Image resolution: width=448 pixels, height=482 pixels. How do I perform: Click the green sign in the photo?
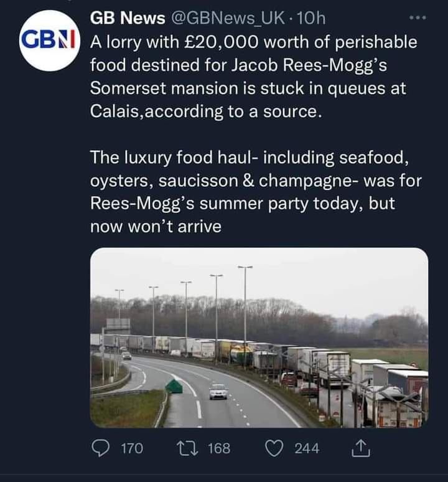pos(174,386)
